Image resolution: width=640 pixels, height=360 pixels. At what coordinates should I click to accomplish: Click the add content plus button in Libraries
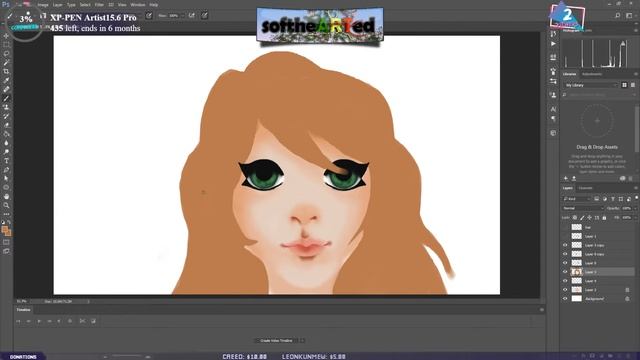coord(566,178)
